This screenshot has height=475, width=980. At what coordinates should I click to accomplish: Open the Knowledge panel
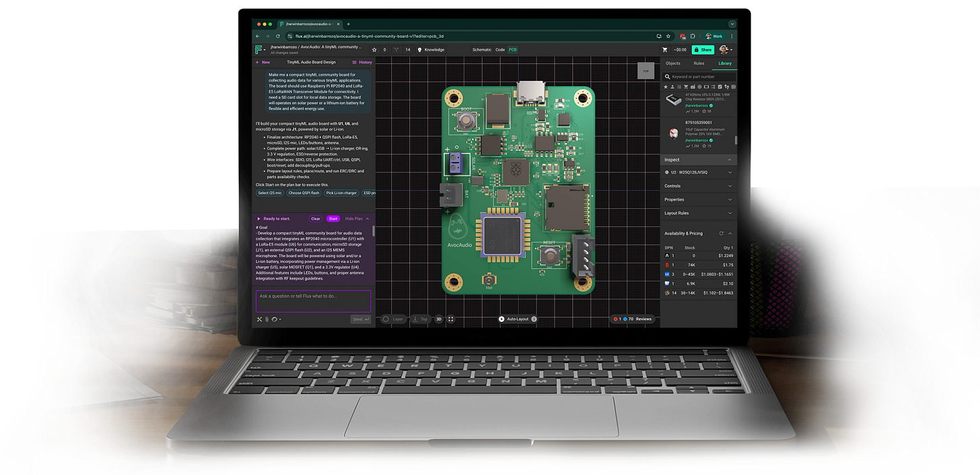pyautogui.click(x=431, y=50)
